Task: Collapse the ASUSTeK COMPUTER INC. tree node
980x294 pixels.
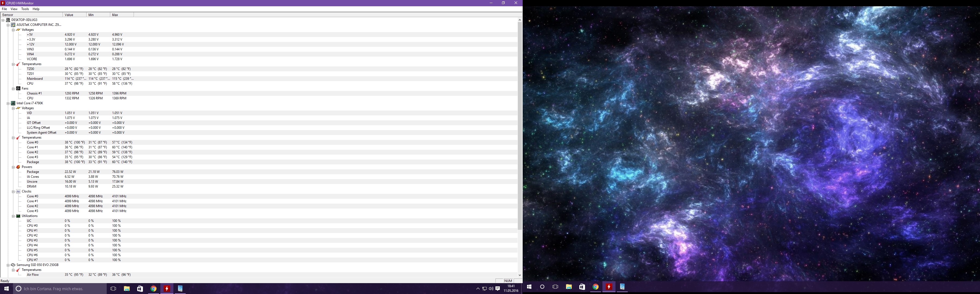Action: click(x=8, y=25)
